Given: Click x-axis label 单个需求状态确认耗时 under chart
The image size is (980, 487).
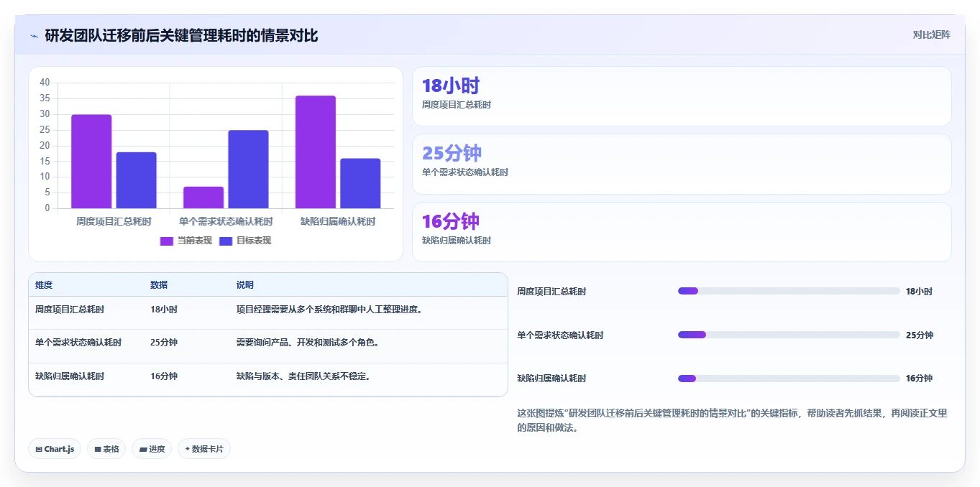Looking at the screenshot, I should [x=226, y=222].
